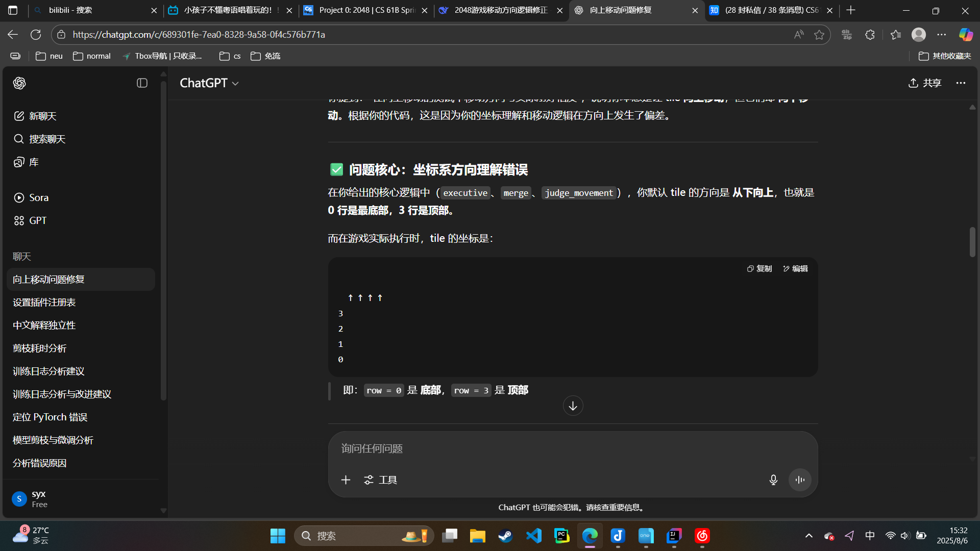Edit the code block
980x551 pixels.
pyautogui.click(x=795, y=268)
